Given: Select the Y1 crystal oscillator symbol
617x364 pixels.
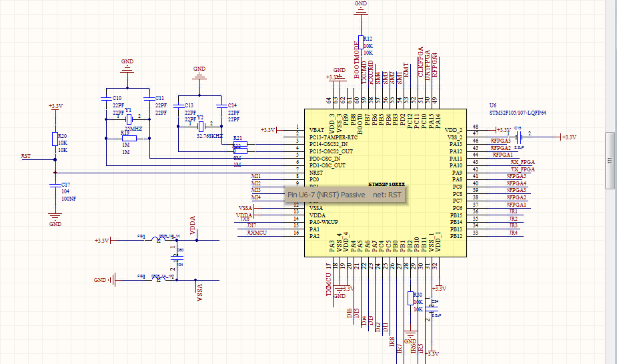Looking at the screenshot, I should pos(129,119).
